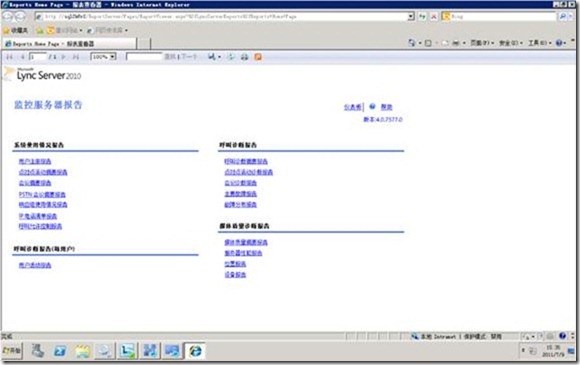Click the Read Mail icon in command bar
580x365 pixels.
click(x=445, y=43)
